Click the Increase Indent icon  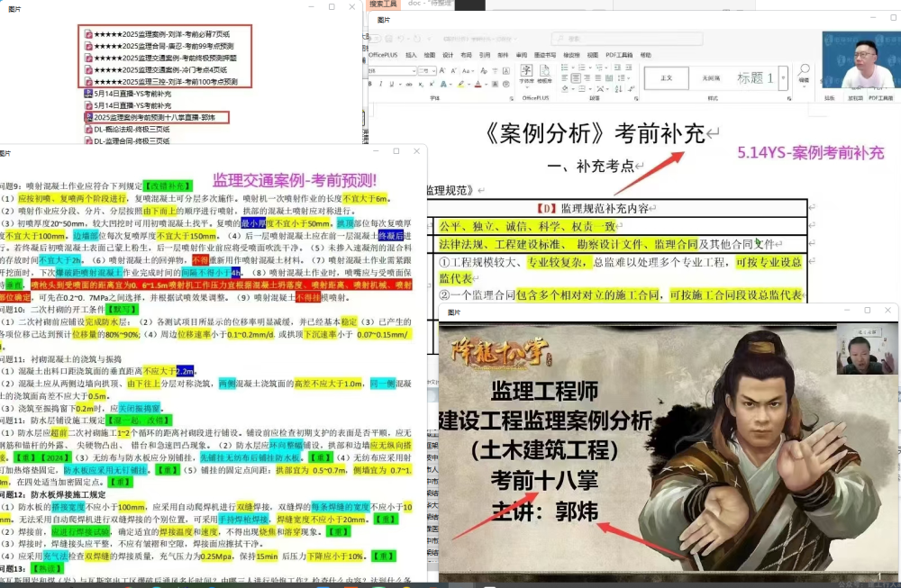pyautogui.click(x=629, y=68)
